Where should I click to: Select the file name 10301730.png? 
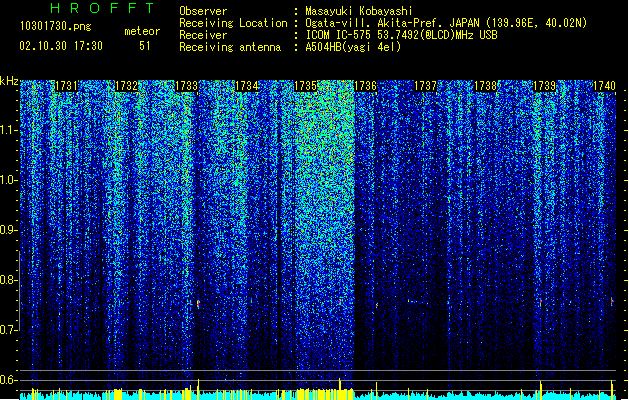(56, 26)
